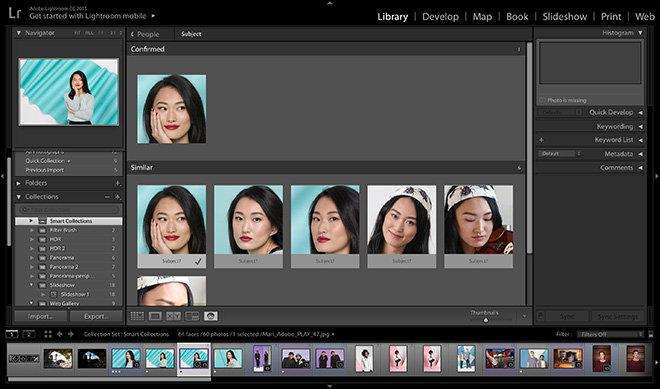Collapse the Collections panel

19,197
